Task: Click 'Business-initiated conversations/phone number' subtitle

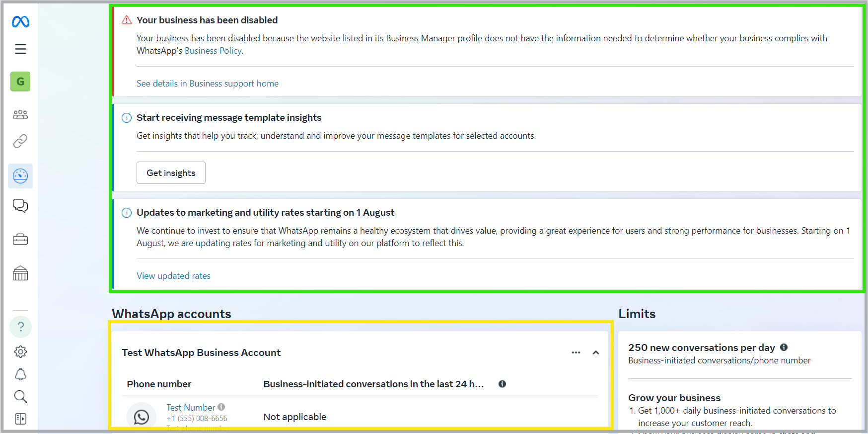Action: pyautogui.click(x=720, y=360)
